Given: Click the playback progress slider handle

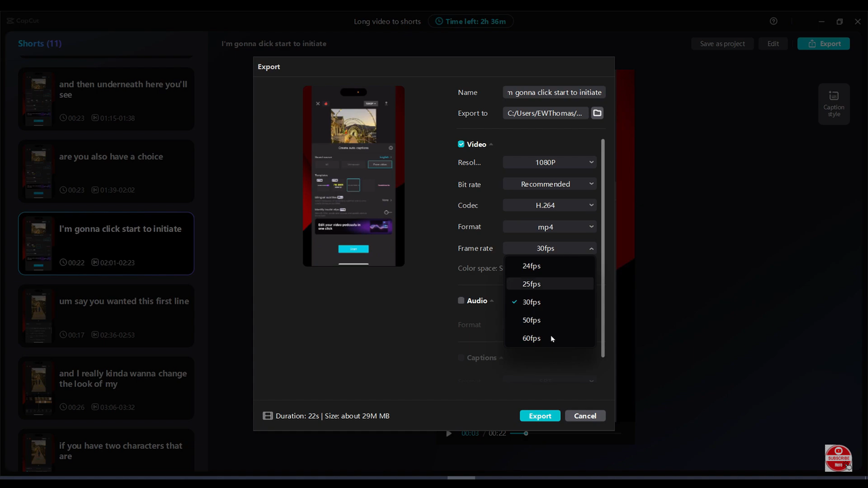Looking at the screenshot, I should tap(526, 433).
